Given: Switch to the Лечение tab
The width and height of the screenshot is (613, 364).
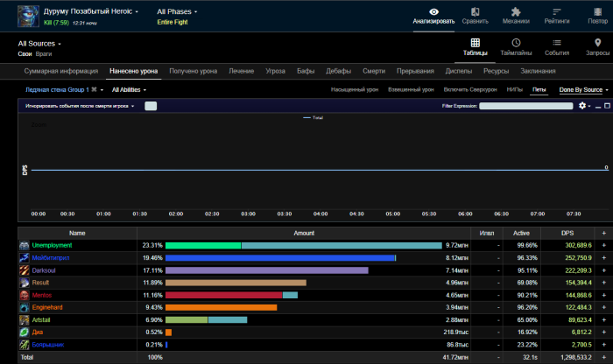Looking at the screenshot, I should coord(243,71).
